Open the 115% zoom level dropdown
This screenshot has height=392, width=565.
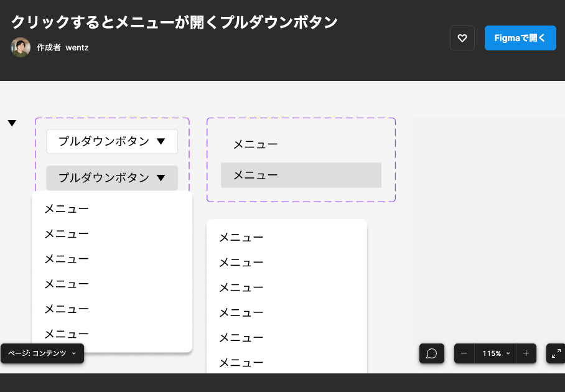click(x=495, y=353)
